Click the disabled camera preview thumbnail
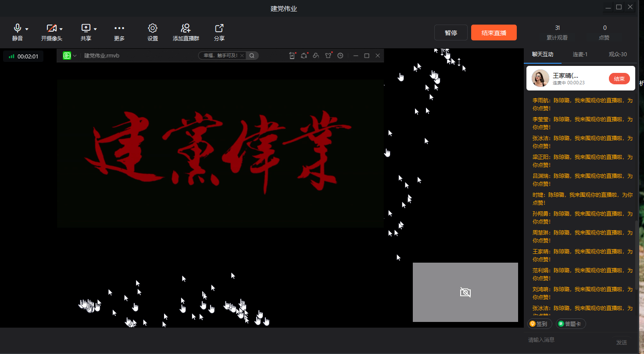The width and height of the screenshot is (644, 354). coord(465,292)
